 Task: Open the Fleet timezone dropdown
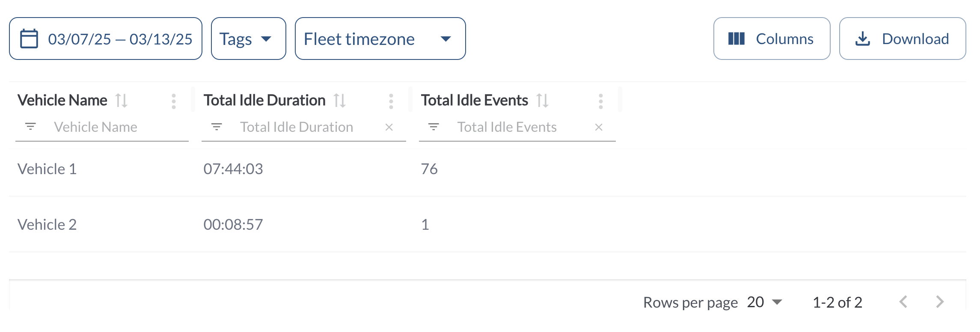pyautogui.click(x=380, y=39)
